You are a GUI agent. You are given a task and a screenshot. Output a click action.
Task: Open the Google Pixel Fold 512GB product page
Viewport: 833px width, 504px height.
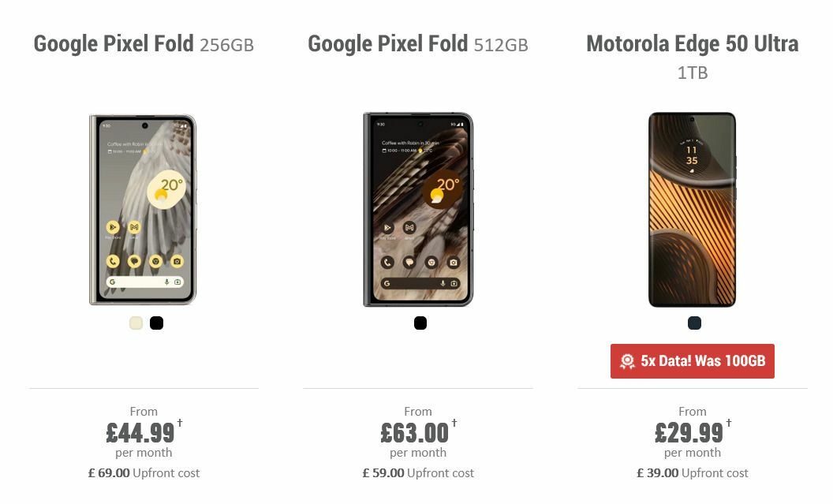pos(417,43)
